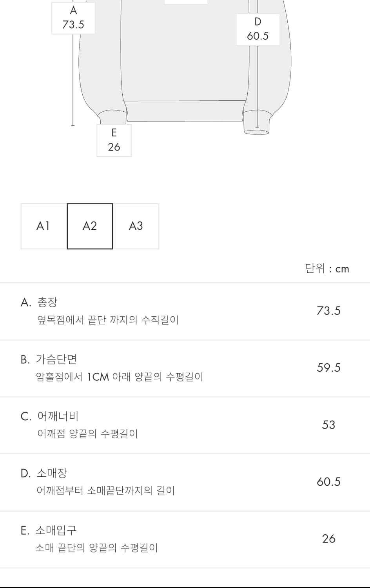Image resolution: width=370 pixels, height=588 pixels.
Task: Click the D 60.5 label on the diagram
Action: tap(258, 29)
